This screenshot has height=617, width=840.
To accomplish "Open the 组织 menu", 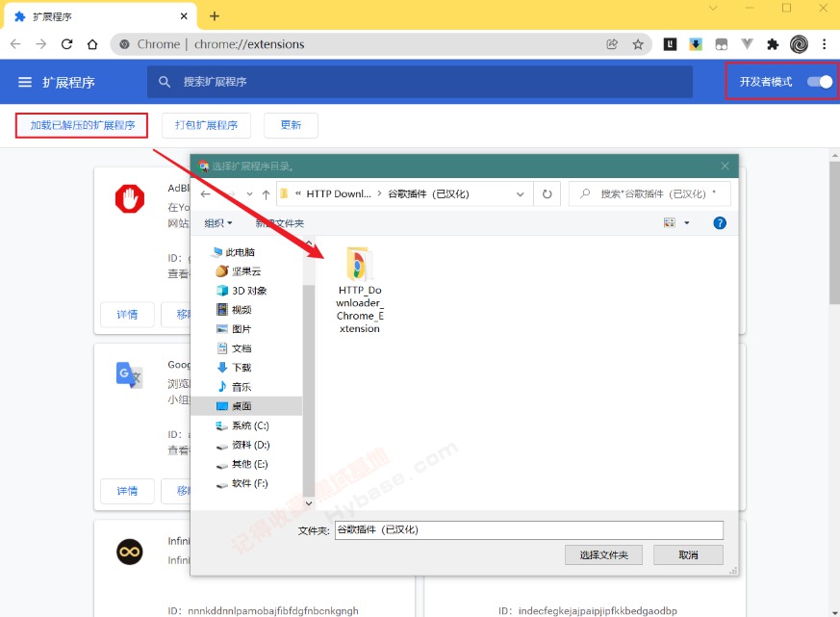I will (218, 223).
